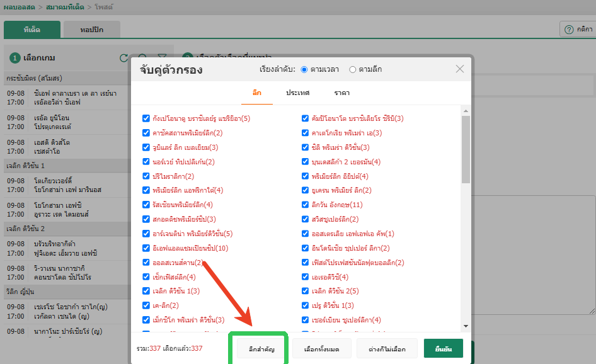596x364 pixels.
Task: Select the โยโกฮามา เอฟซี match row
Action: click(67, 210)
